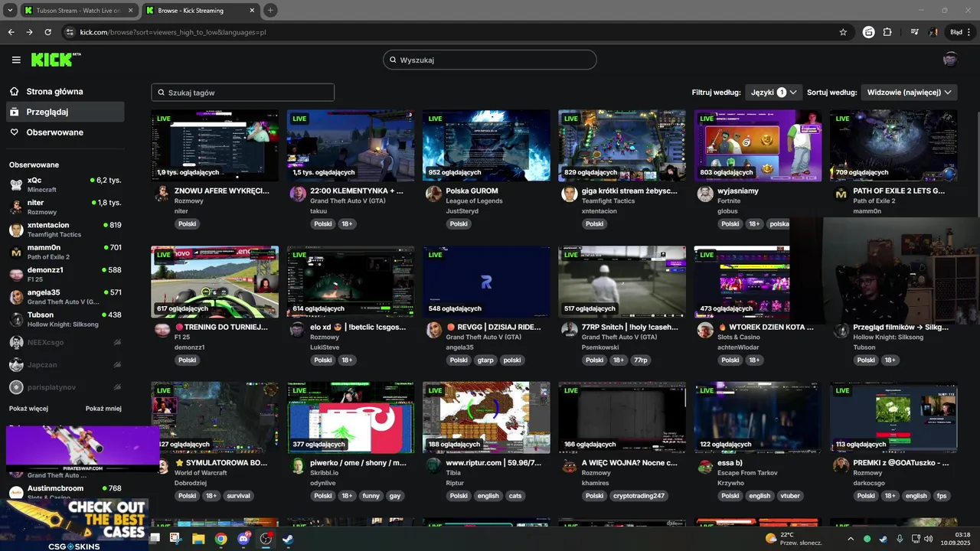Screen dimensions: 980x551
Task: Open niter's streamer avatar on first card
Action: [162, 194]
